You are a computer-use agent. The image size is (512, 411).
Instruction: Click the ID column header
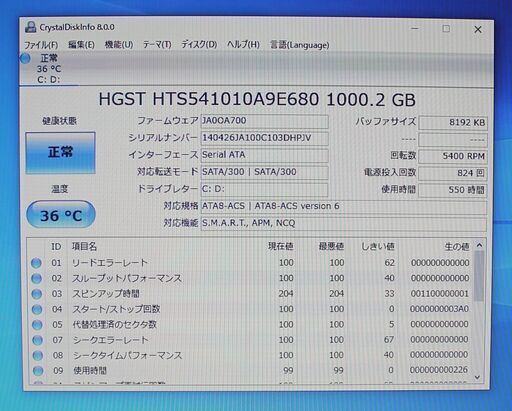(56, 247)
